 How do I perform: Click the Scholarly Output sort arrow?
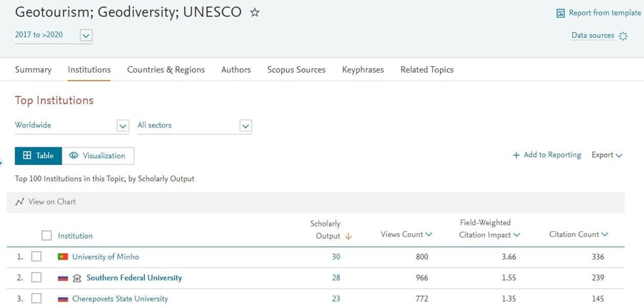[x=348, y=236]
